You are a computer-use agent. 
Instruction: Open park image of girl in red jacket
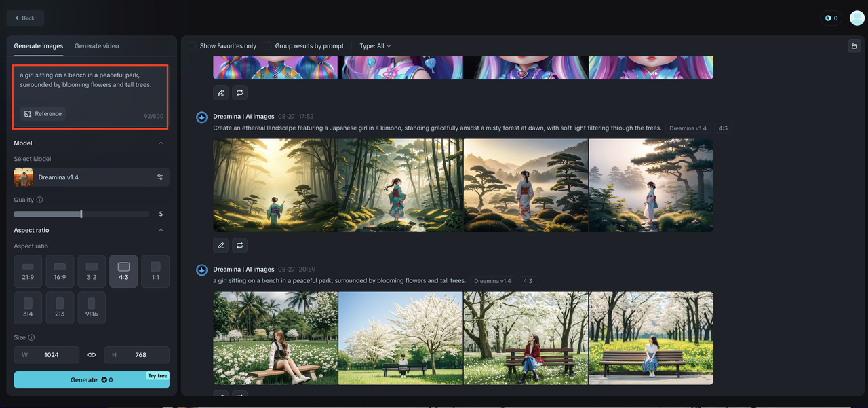[x=526, y=338]
